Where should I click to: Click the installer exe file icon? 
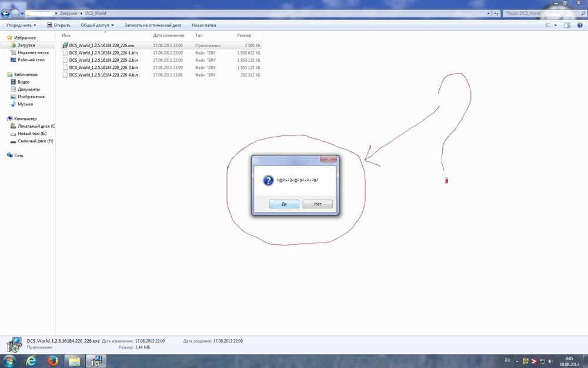65,45
